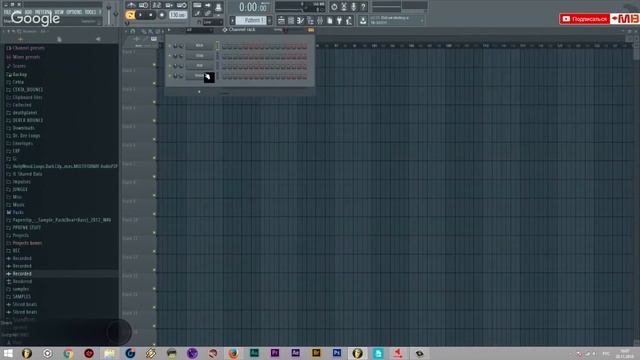Click the Swing knob in Channel rack
640x360 pixels.
coord(286,30)
